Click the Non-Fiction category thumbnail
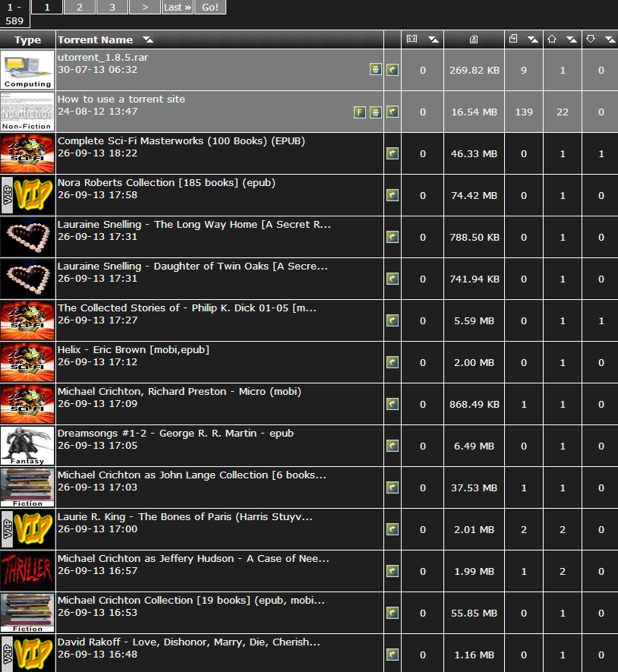The height and width of the screenshot is (672, 618). [x=27, y=112]
